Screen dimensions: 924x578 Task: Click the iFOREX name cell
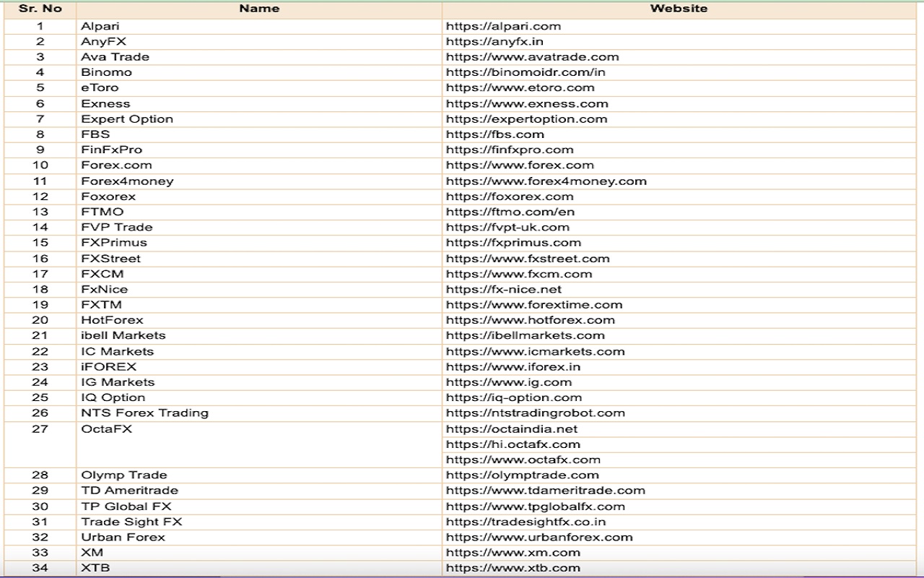tap(259, 366)
